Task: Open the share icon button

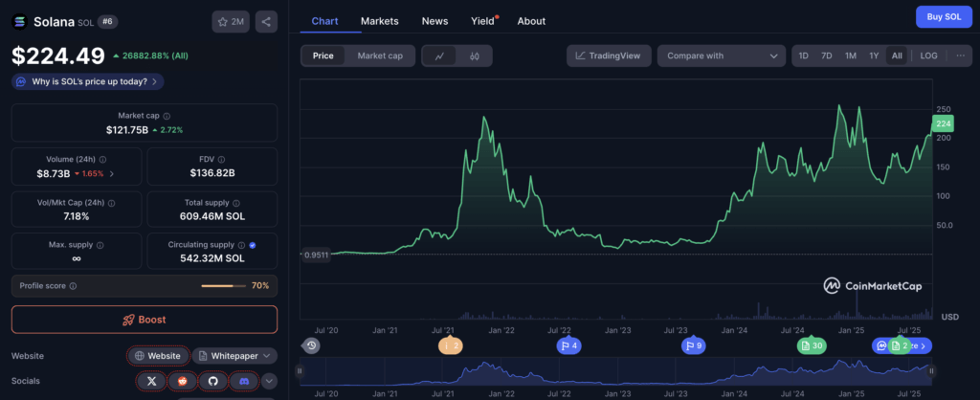Action: [266, 22]
